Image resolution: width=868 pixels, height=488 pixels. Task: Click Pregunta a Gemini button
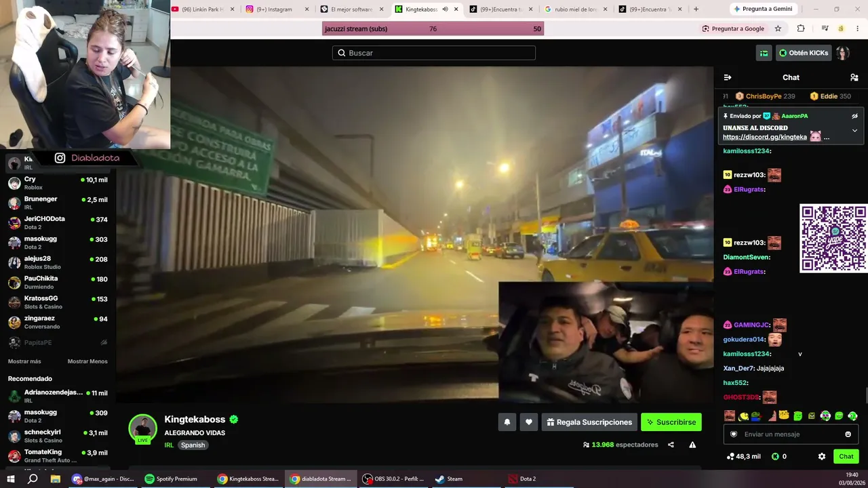tap(762, 9)
